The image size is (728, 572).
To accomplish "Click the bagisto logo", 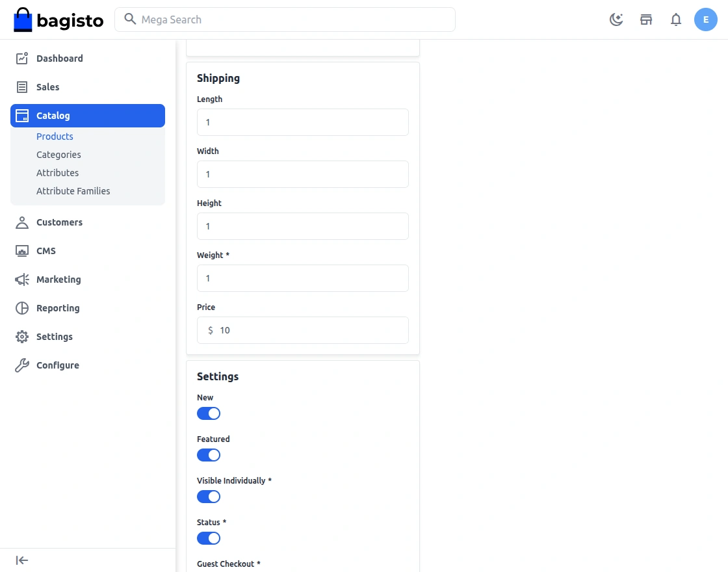I will [58, 19].
